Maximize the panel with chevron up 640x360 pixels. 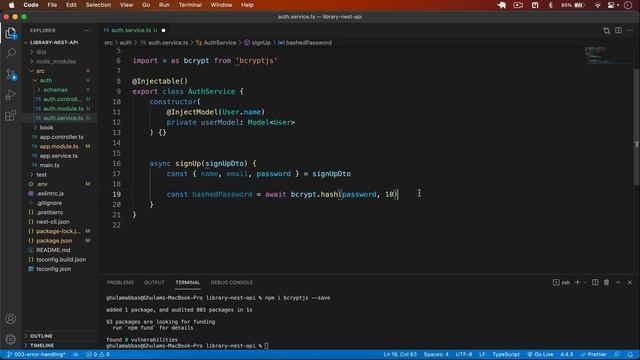618,282
